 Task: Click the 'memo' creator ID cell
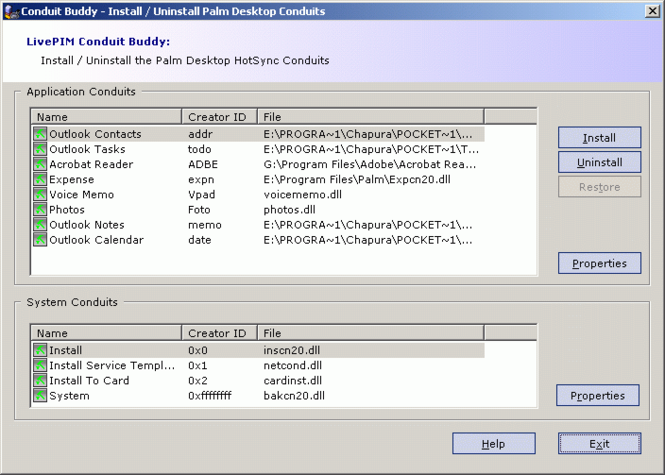tap(204, 225)
